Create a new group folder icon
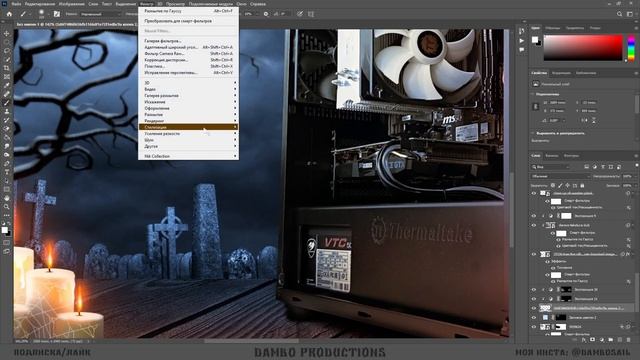The image size is (640, 360). pos(610,340)
